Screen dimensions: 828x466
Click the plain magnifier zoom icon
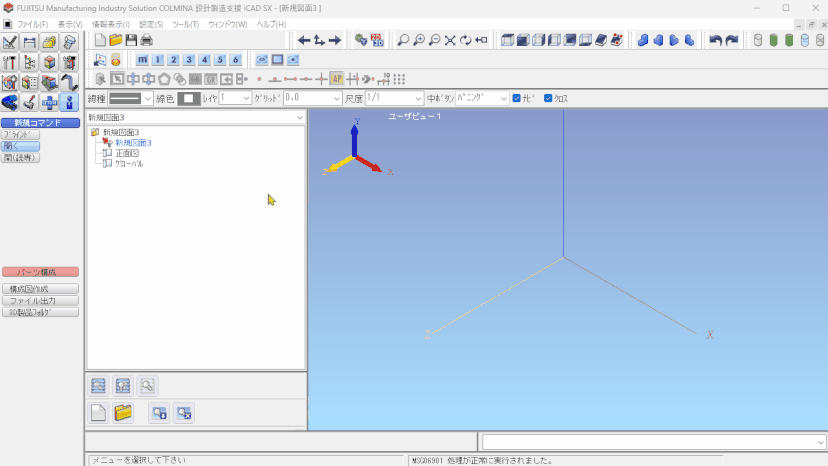tap(403, 40)
